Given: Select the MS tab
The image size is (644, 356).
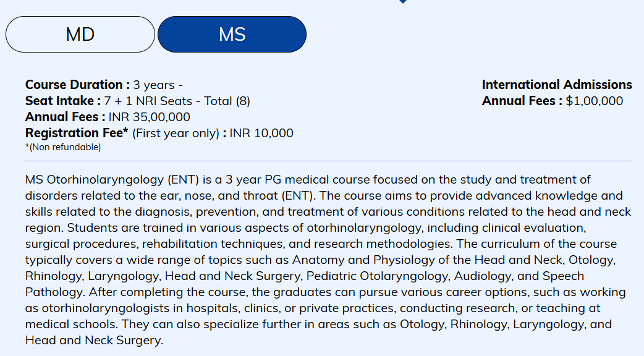Looking at the screenshot, I should tap(232, 34).
